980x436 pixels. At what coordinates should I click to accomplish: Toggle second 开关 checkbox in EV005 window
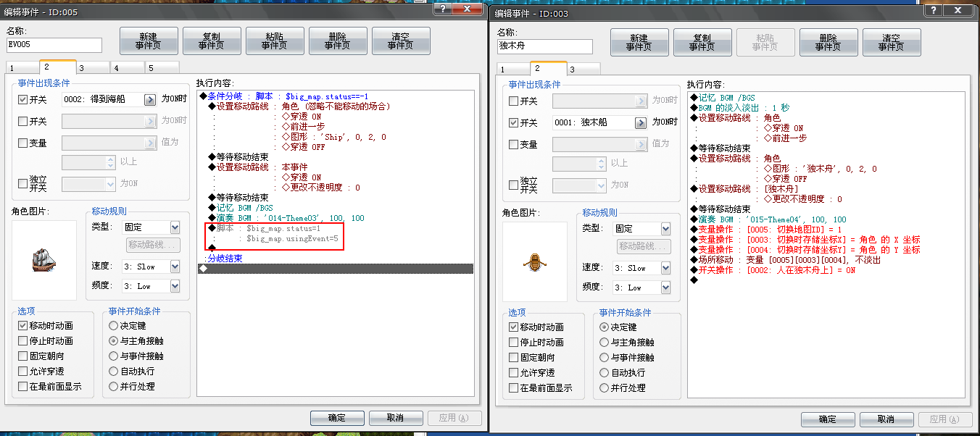click(x=23, y=121)
